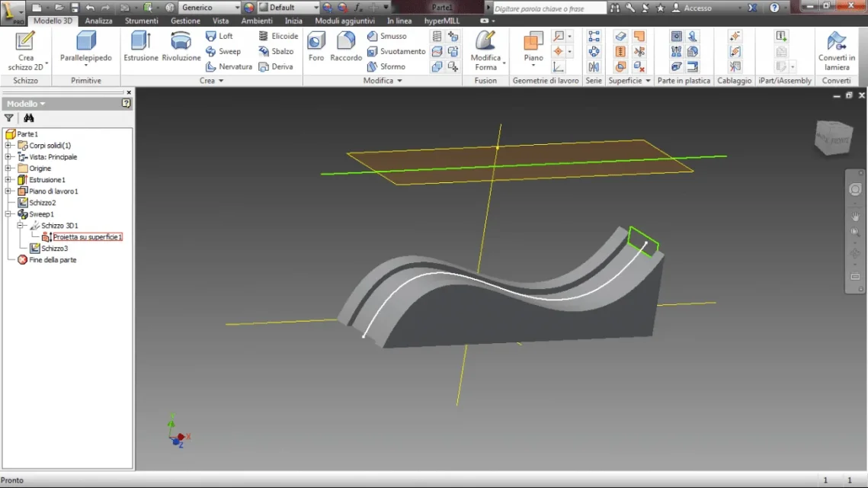This screenshot has height=488, width=868.
Task: Select the Elicoide coil tool
Action: coord(278,36)
